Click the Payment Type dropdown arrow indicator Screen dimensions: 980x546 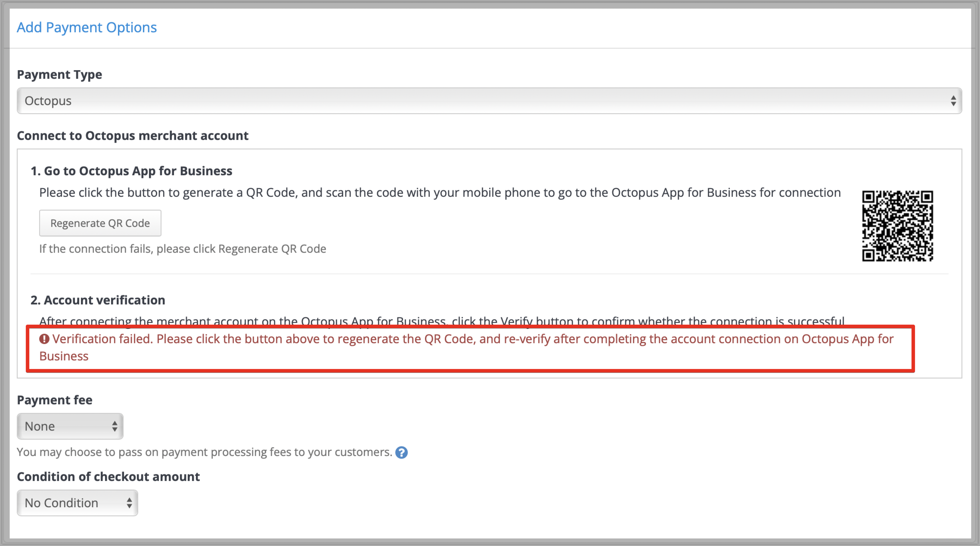pos(953,101)
